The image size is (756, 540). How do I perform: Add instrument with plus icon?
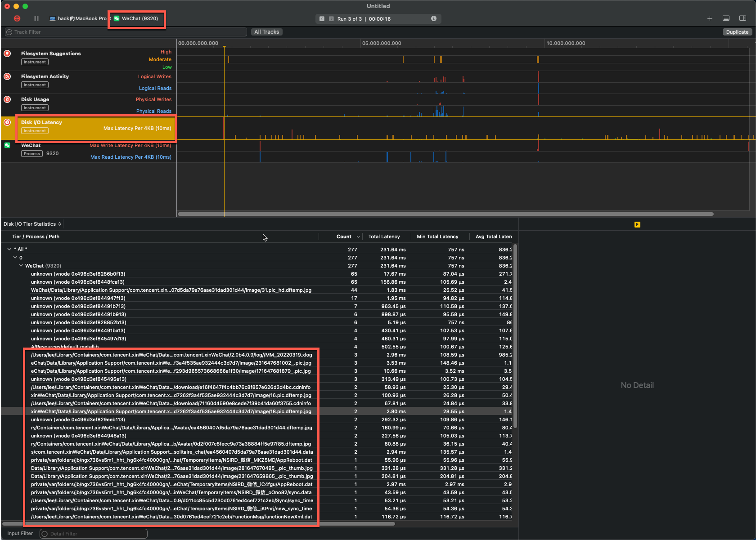point(710,18)
